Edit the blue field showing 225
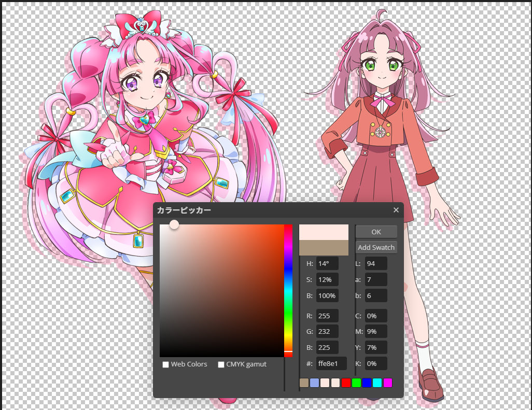 pyautogui.click(x=327, y=347)
